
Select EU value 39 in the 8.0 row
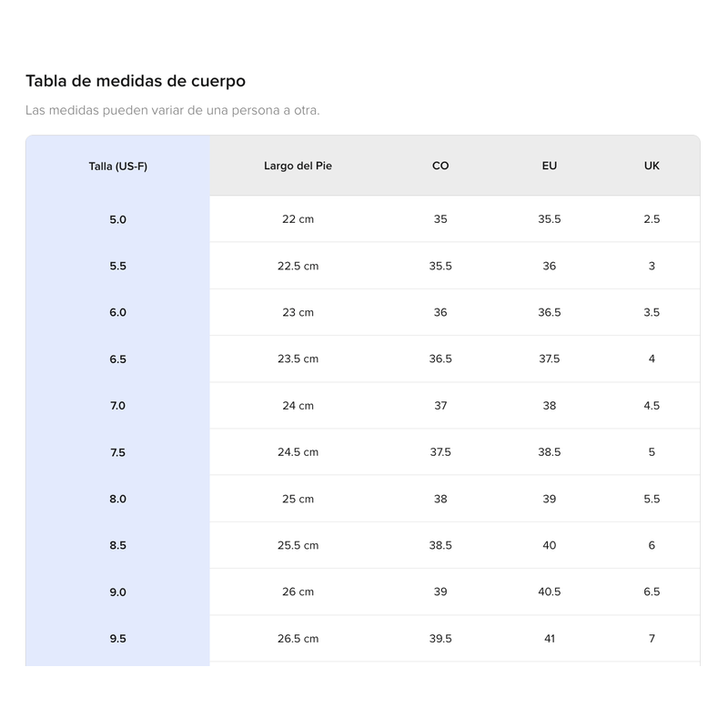point(550,499)
